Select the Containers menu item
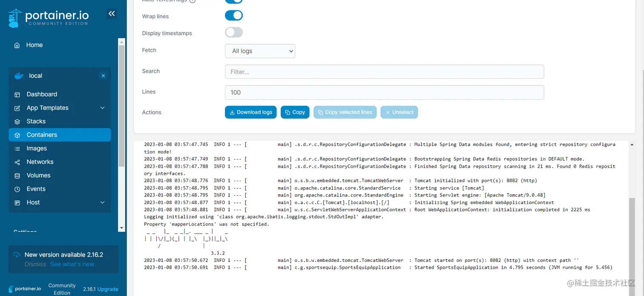 [60, 135]
